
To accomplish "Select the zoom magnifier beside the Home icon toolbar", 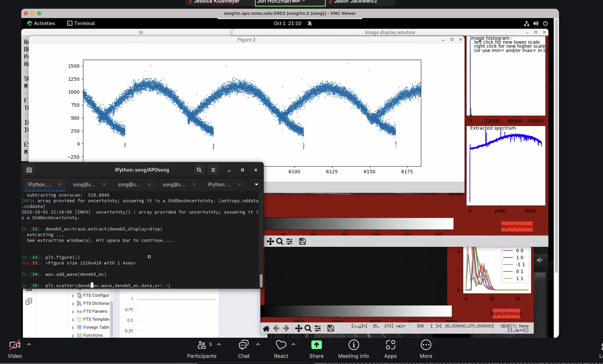I will (x=308, y=329).
